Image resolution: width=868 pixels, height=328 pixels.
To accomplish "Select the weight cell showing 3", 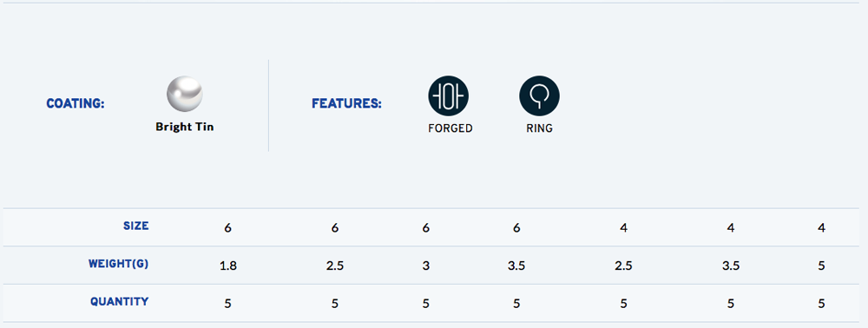I will coord(425,266).
